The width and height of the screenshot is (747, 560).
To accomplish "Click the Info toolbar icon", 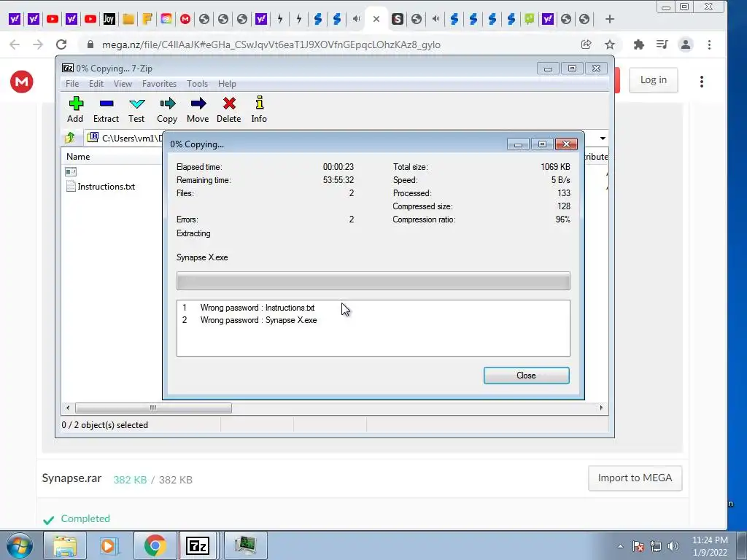I will tap(259, 109).
